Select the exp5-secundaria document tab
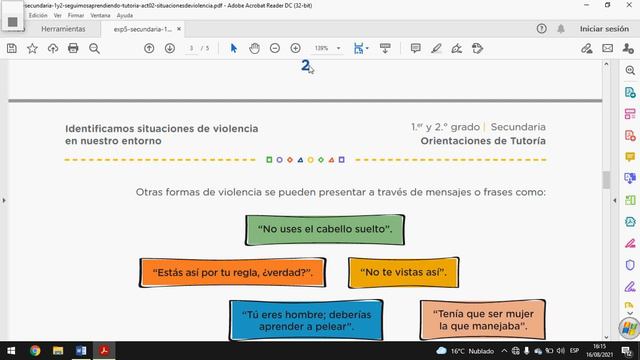Viewport: 640px width, 360px height. [x=142, y=29]
